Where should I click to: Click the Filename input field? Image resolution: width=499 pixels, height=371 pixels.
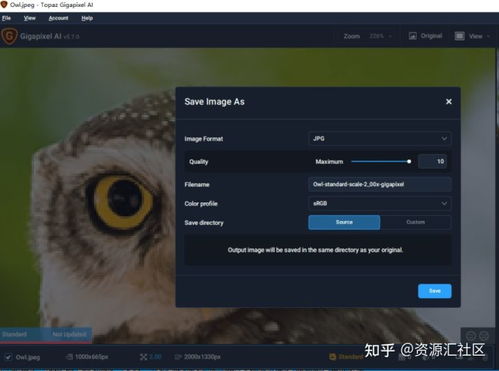coord(380,184)
